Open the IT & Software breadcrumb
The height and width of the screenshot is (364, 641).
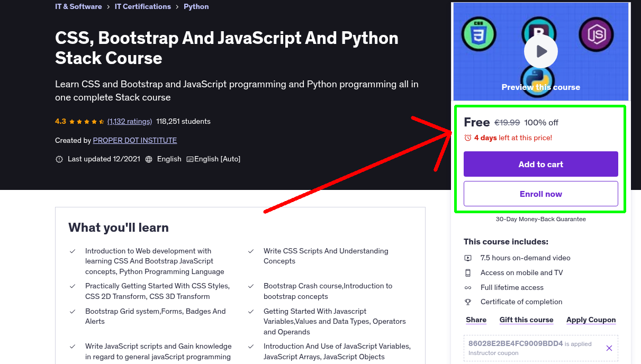coord(78,7)
